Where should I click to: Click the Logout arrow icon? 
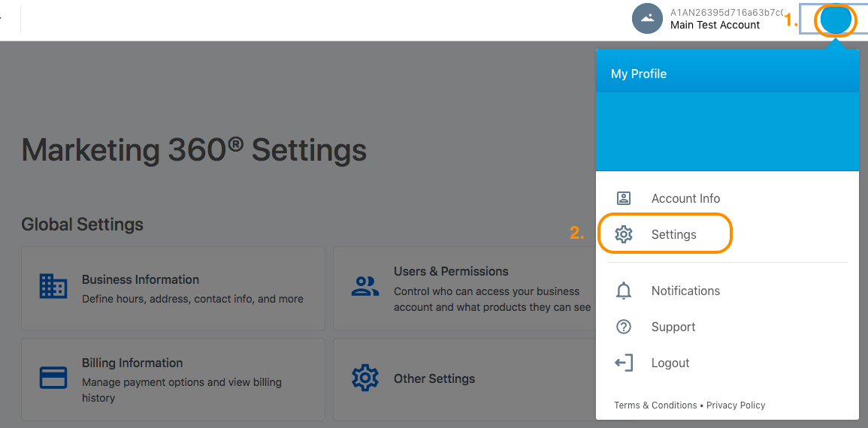624,363
